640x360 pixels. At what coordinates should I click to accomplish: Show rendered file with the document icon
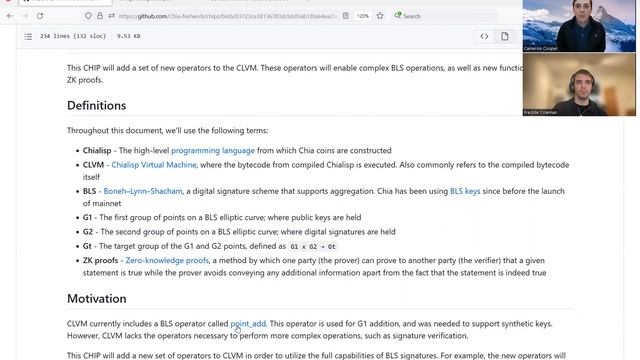point(505,36)
